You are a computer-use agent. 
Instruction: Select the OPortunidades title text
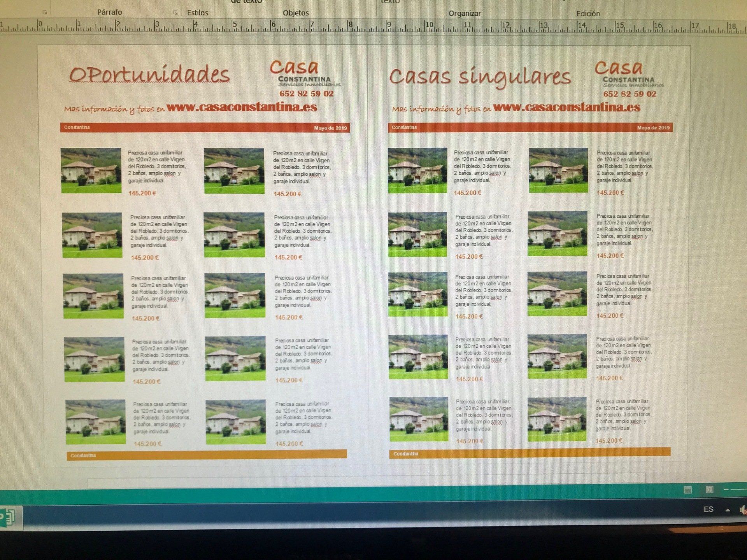point(149,74)
